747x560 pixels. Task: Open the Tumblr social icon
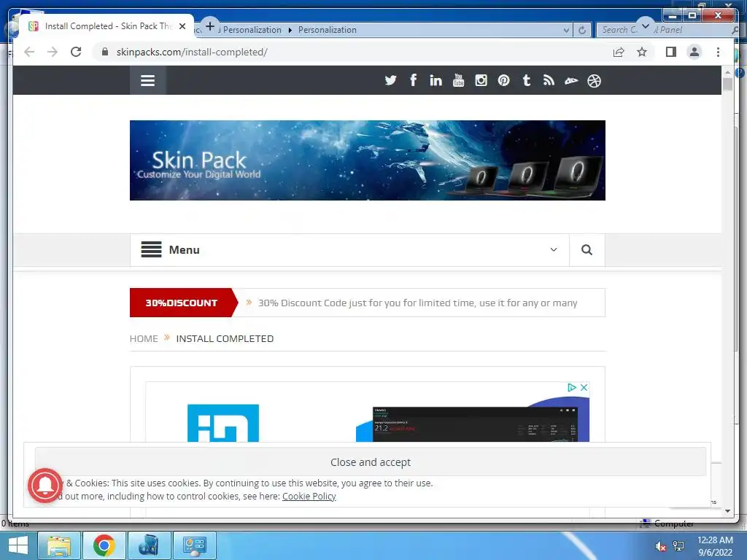click(x=526, y=80)
